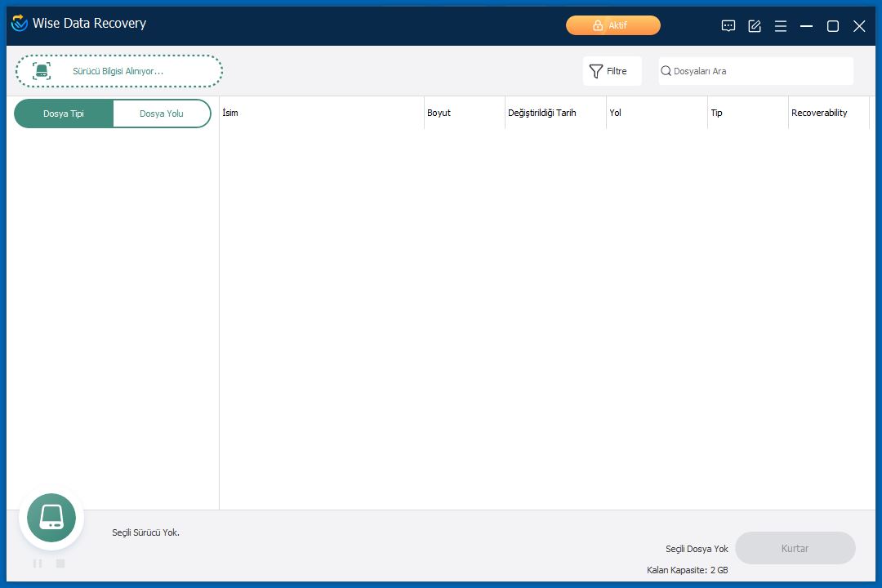Click the funnel filter icon

click(x=595, y=72)
